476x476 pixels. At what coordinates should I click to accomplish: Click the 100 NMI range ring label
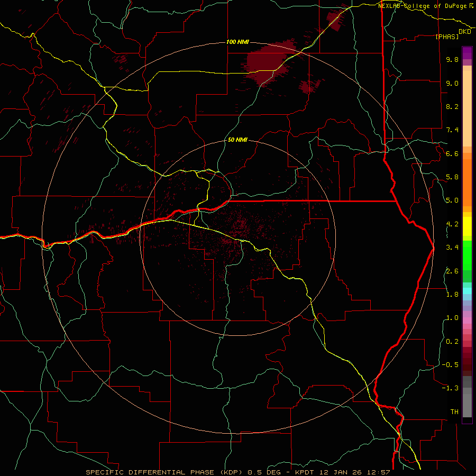237,42
